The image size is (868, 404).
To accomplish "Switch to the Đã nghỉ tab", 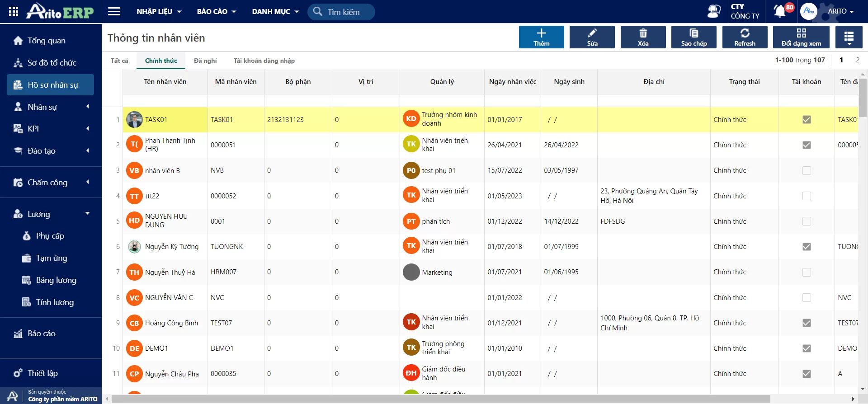I will click(x=205, y=61).
